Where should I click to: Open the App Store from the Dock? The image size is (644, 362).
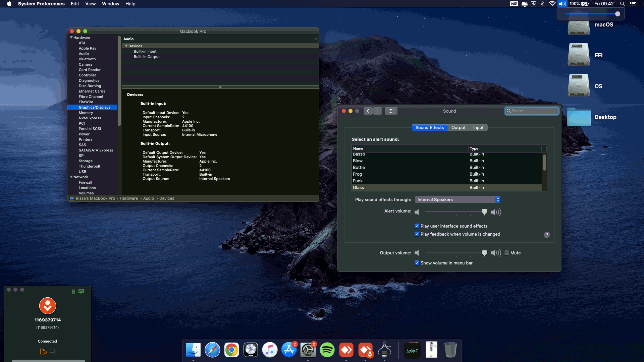pos(289,350)
